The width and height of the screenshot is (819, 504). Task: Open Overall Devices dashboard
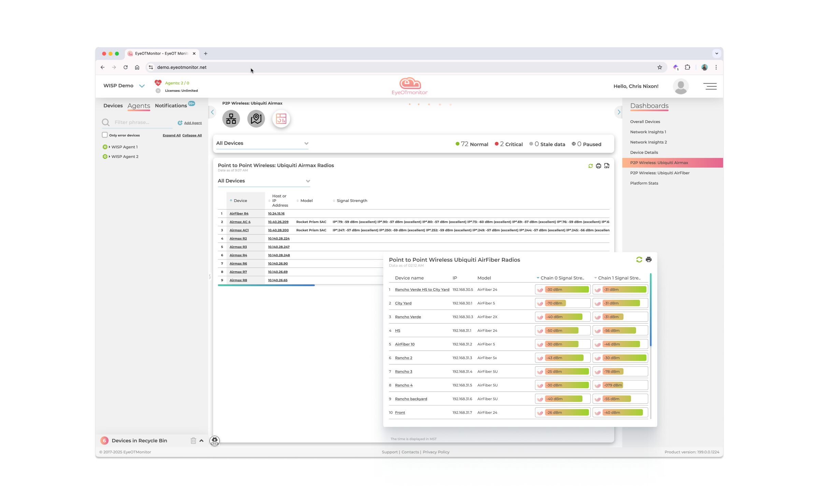tap(645, 122)
